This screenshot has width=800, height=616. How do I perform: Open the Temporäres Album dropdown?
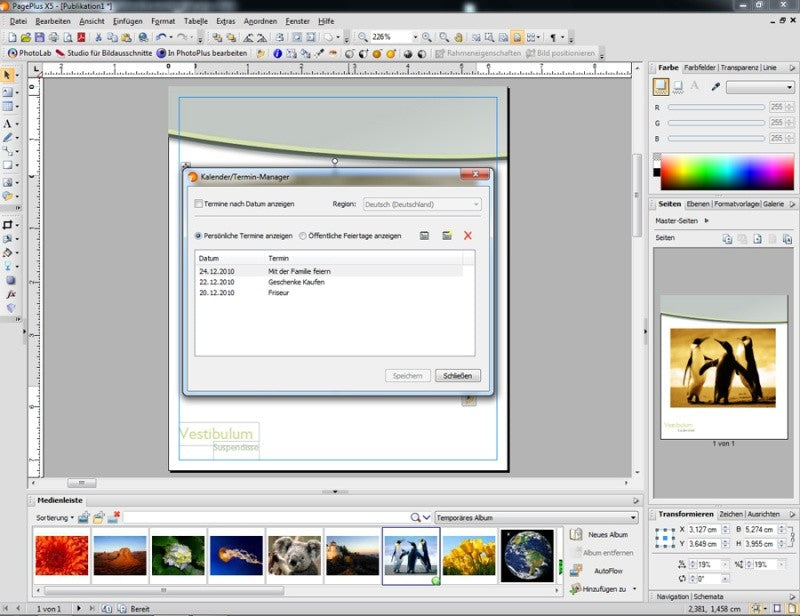[537, 518]
